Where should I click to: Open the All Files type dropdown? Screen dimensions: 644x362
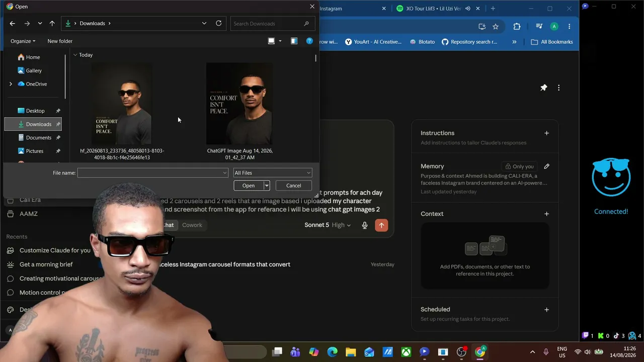click(x=273, y=173)
